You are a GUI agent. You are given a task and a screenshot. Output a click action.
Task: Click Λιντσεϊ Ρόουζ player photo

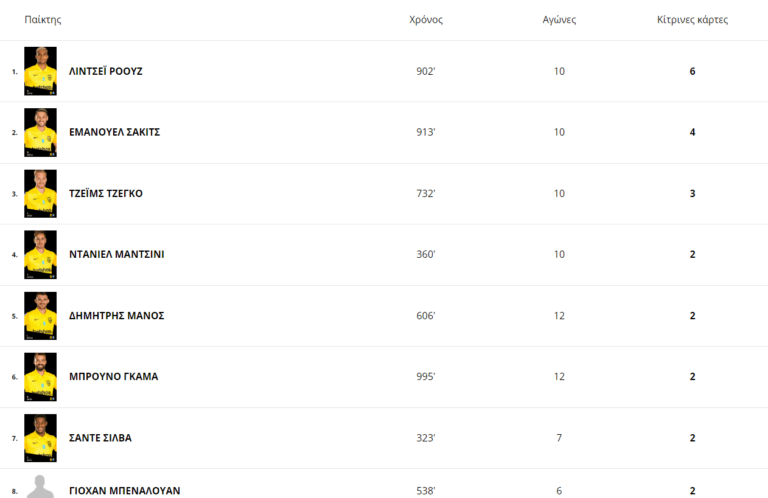40,71
